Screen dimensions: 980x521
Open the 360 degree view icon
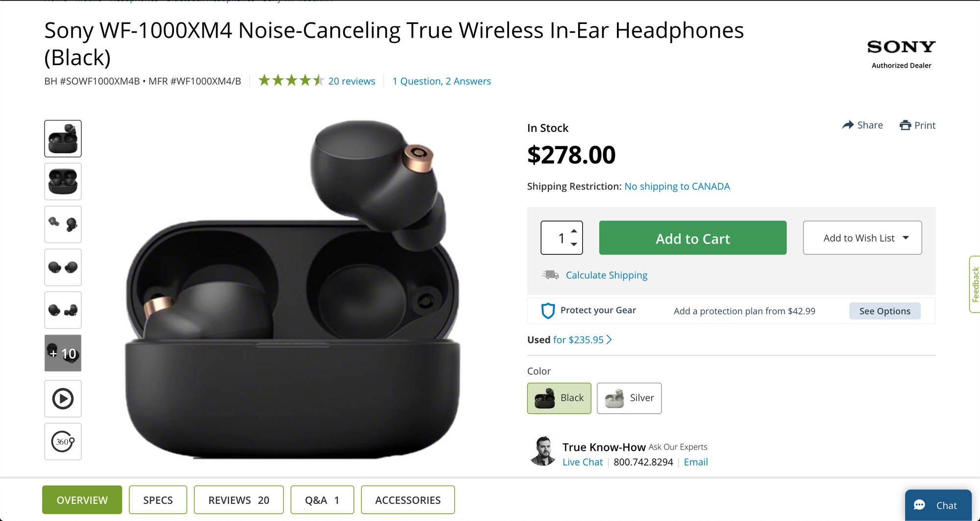point(63,442)
